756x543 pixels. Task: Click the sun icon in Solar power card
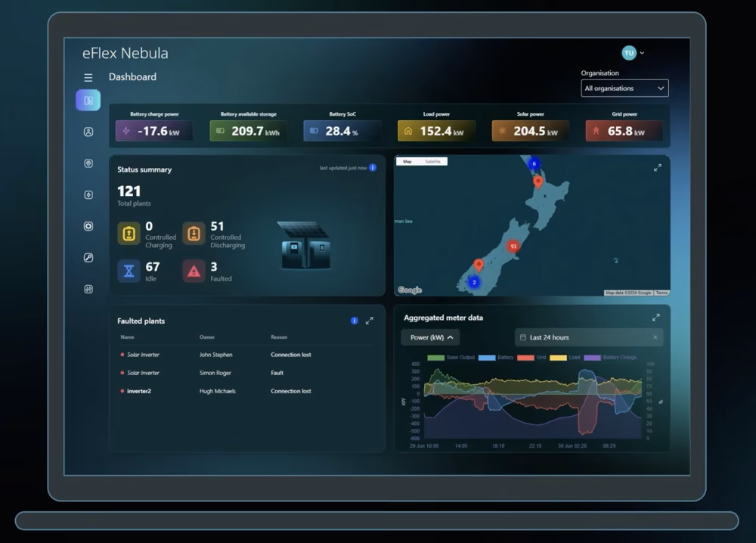click(x=502, y=131)
